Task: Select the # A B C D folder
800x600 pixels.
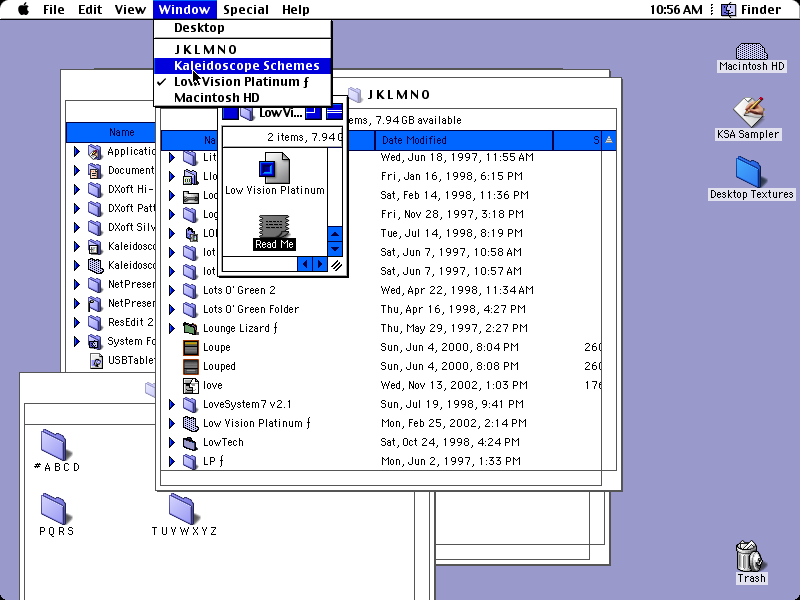Action: pos(54,444)
